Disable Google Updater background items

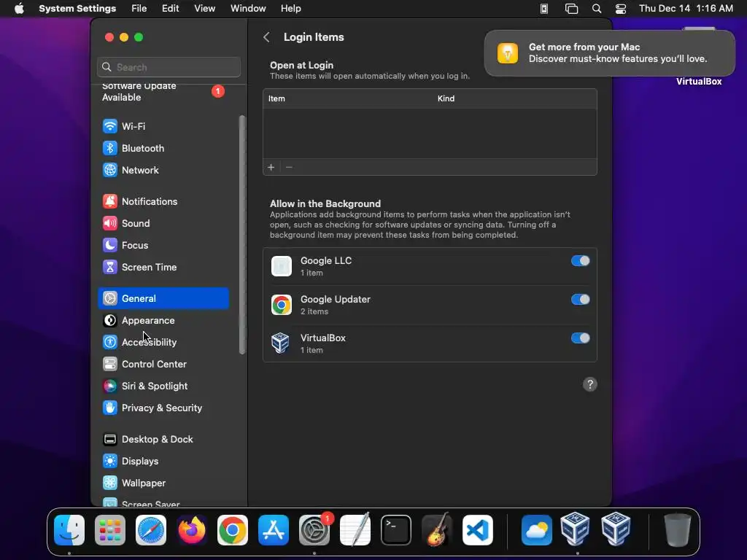pos(580,300)
